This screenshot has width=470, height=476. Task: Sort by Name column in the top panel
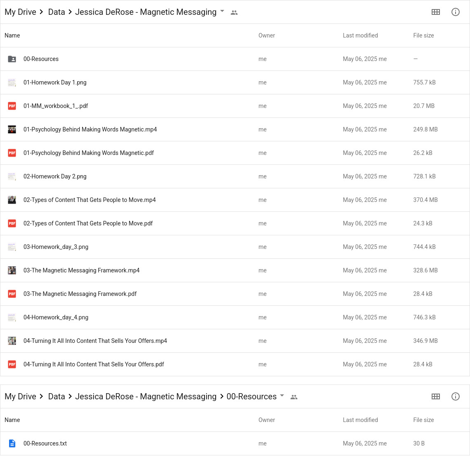[12, 35]
